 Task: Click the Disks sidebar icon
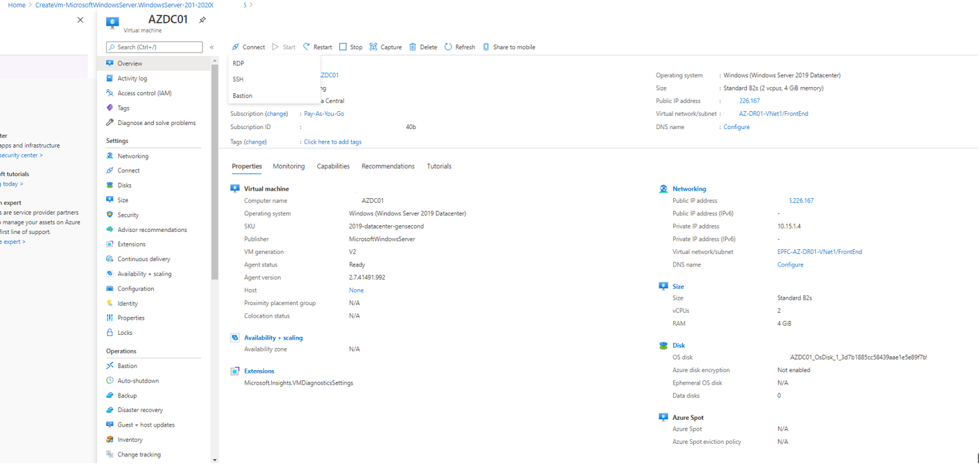click(110, 185)
